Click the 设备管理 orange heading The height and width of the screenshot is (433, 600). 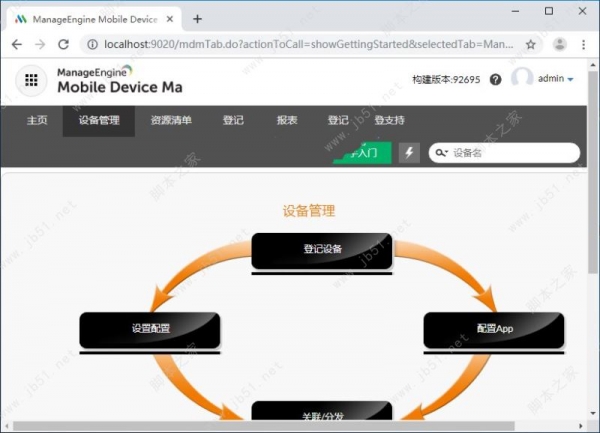click(x=309, y=211)
